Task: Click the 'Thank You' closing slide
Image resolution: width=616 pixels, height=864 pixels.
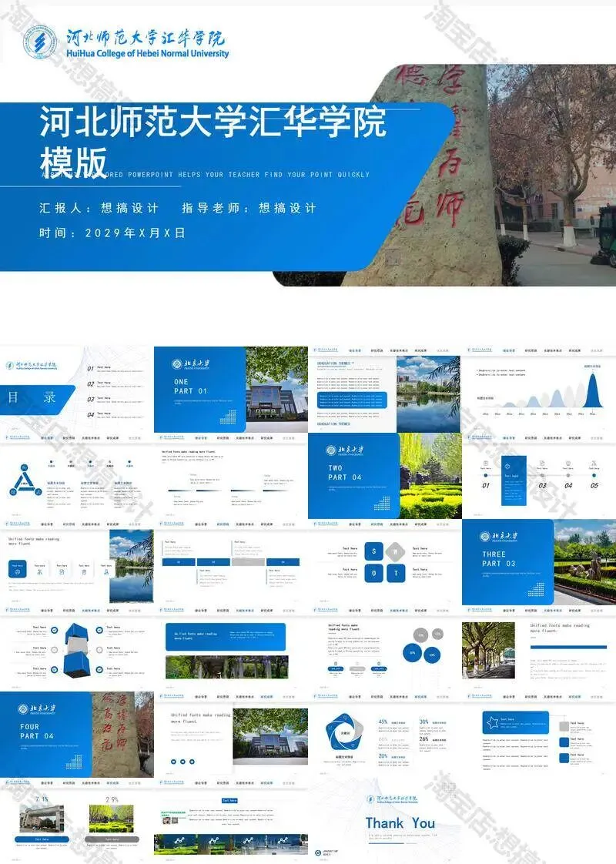Action: click(384, 822)
